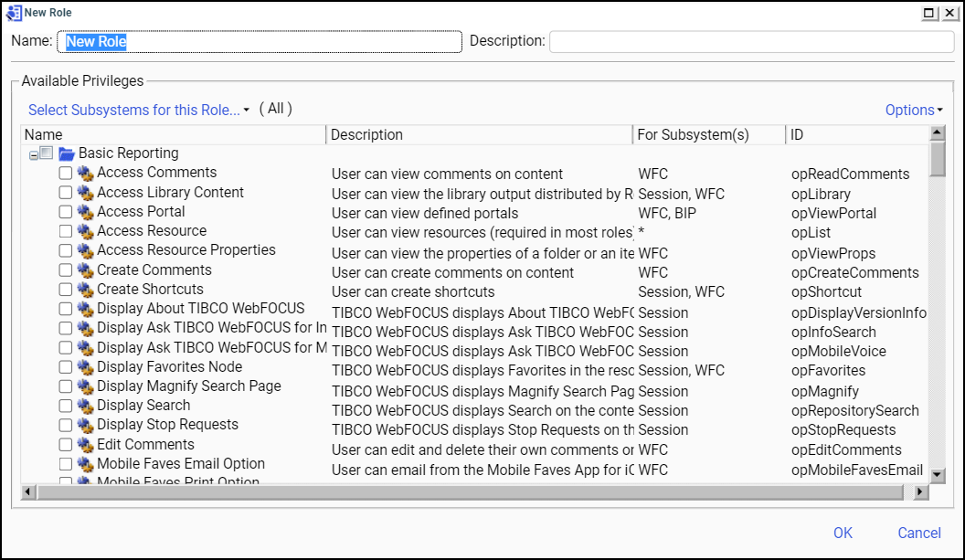
Task: Cancel the New Role dialog
Action: coord(919,533)
